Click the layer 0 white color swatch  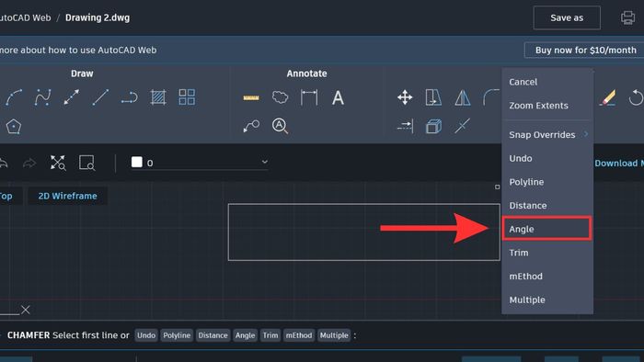[137, 162]
